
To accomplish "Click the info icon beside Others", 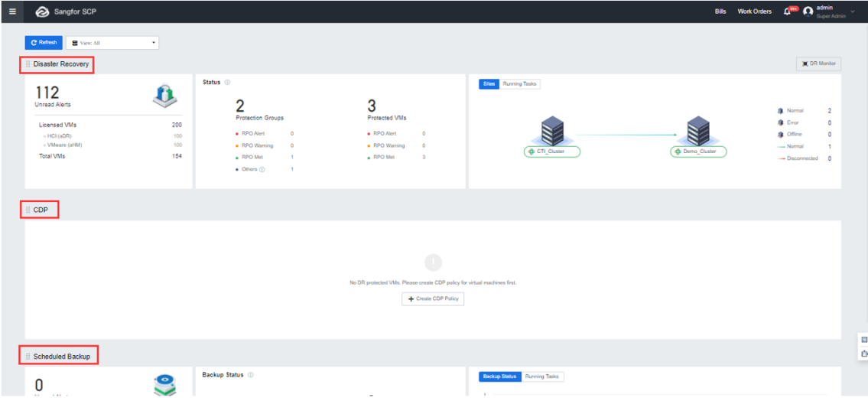I will pos(262,169).
